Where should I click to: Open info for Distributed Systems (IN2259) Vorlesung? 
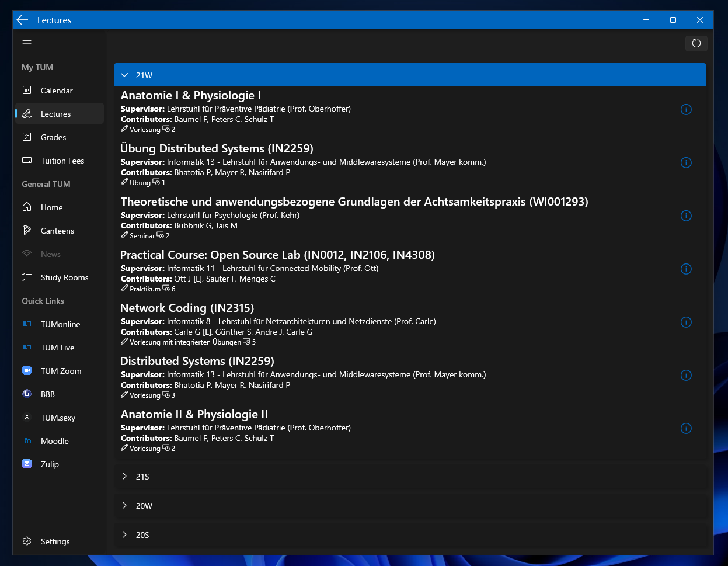[687, 375]
